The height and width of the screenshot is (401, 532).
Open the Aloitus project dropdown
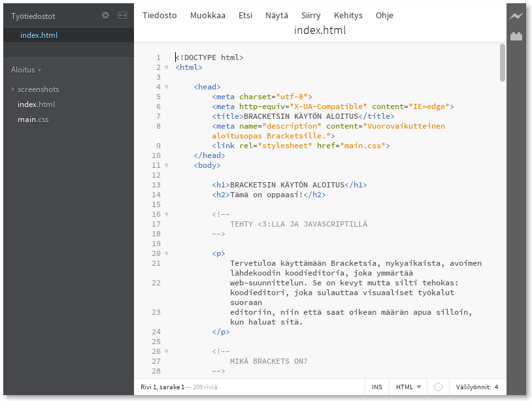tap(25, 69)
